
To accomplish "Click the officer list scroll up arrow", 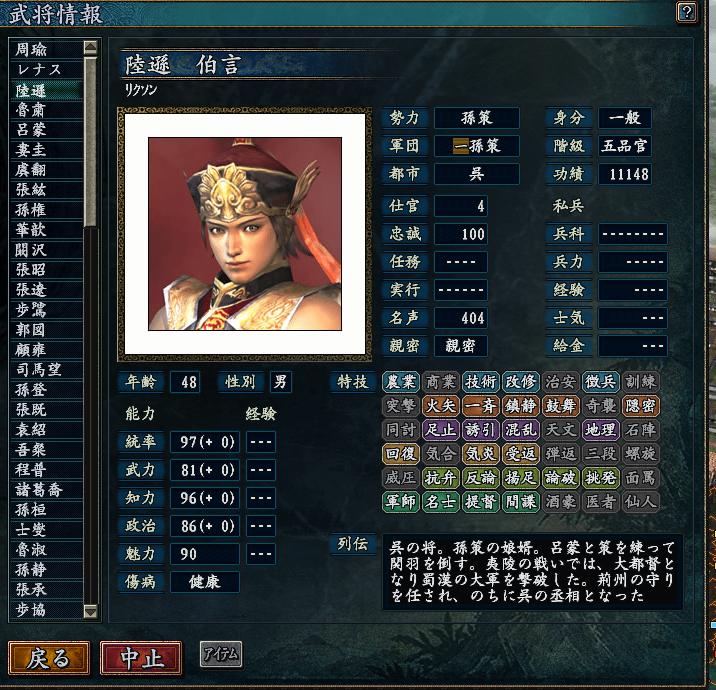I will (x=90, y=47).
